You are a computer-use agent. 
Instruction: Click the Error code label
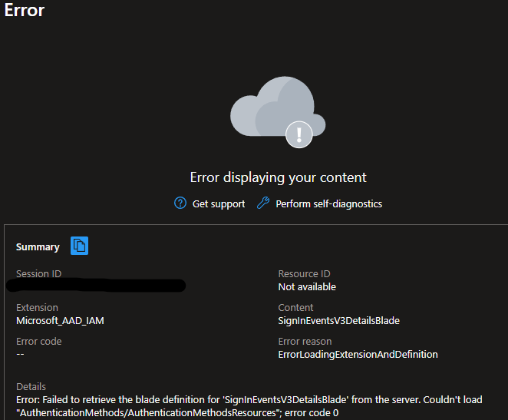point(39,341)
